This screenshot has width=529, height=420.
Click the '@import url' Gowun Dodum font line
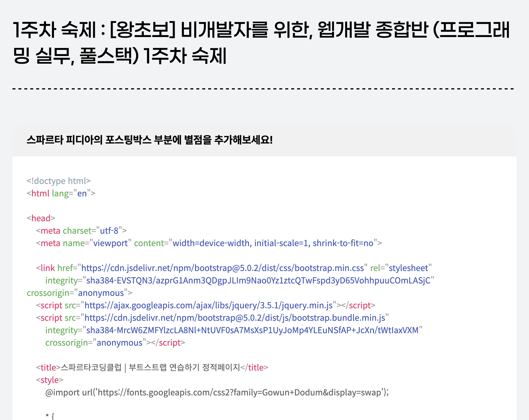click(217, 392)
